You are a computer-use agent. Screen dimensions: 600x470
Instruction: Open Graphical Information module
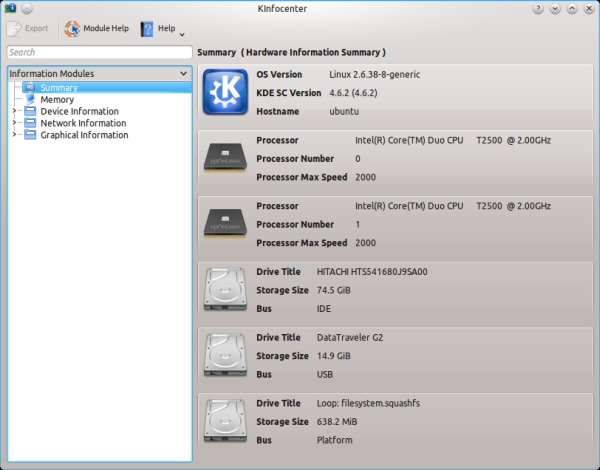[x=84, y=136]
